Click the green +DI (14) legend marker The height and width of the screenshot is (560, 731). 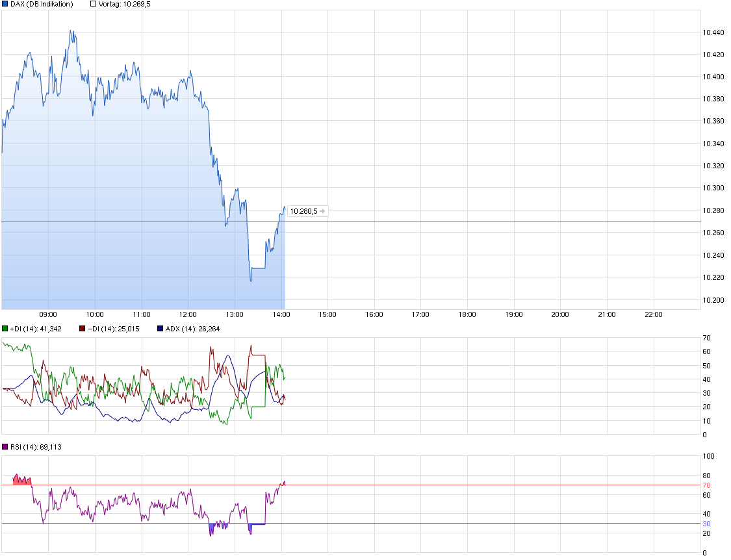[x=5, y=329]
